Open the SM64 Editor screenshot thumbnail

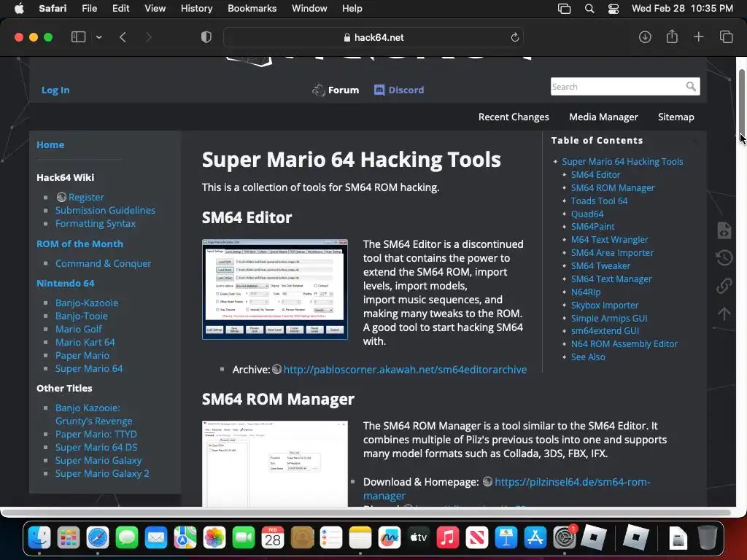click(x=275, y=289)
